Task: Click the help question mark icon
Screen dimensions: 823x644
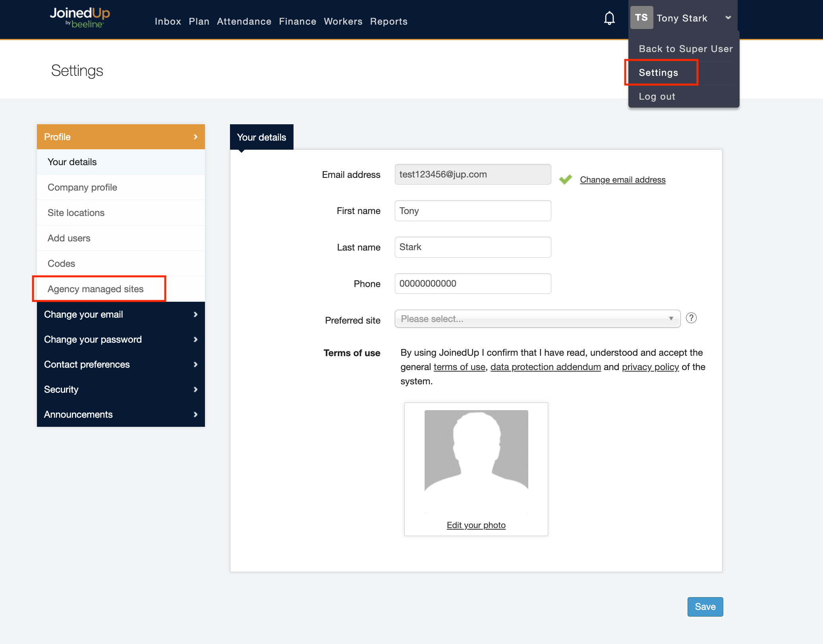Action: point(691,318)
